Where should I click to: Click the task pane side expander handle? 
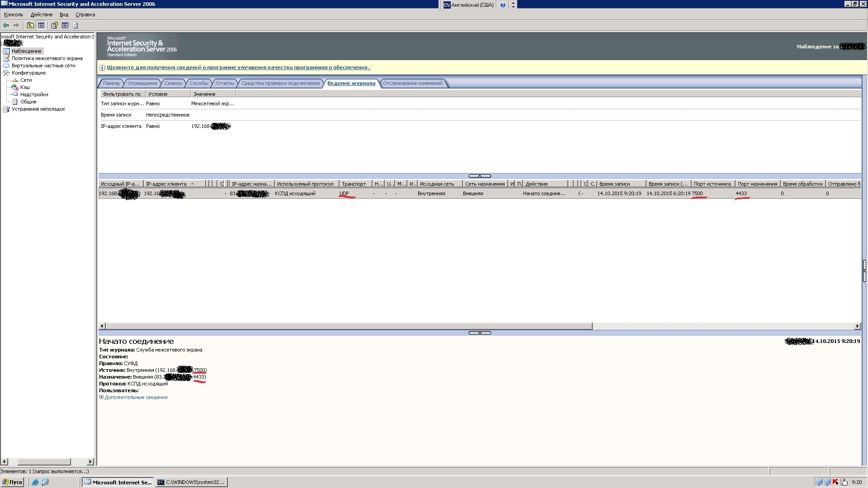[864, 271]
